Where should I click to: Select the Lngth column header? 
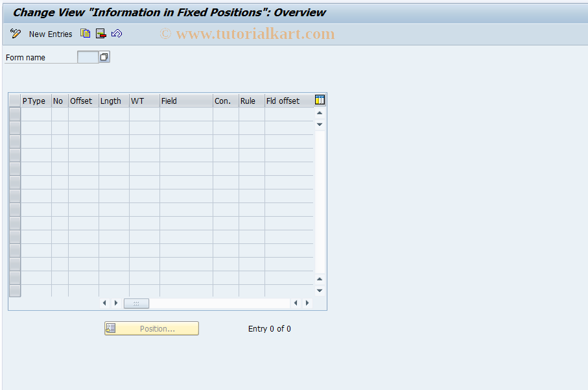[114, 101]
